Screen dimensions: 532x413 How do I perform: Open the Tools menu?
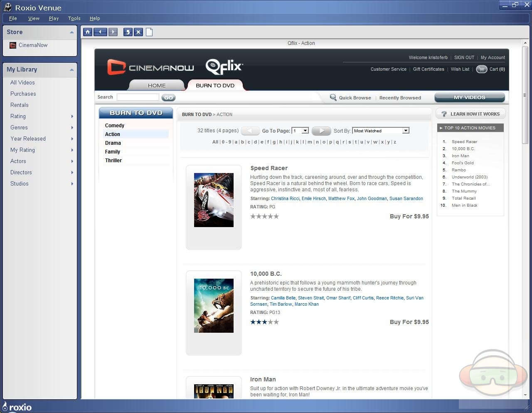click(74, 18)
